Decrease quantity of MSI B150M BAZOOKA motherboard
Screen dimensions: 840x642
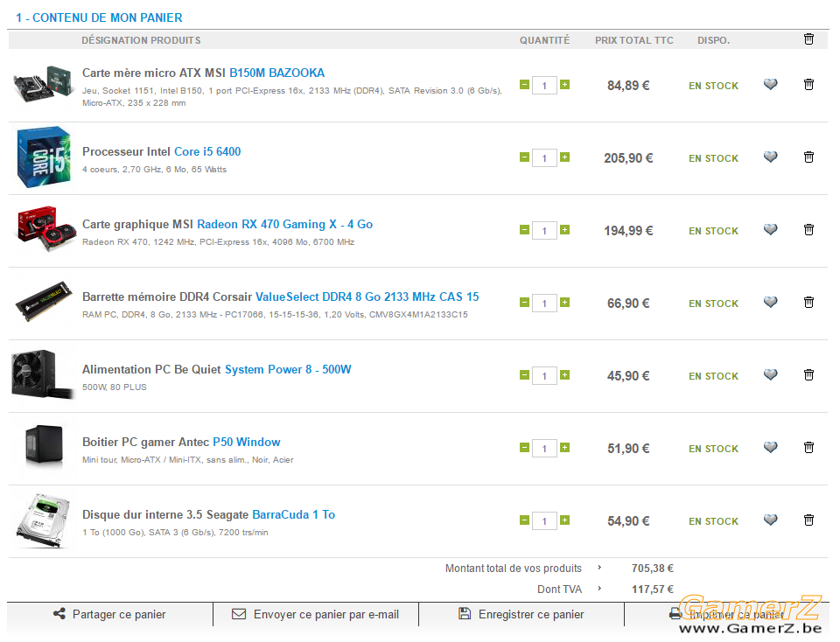524,85
